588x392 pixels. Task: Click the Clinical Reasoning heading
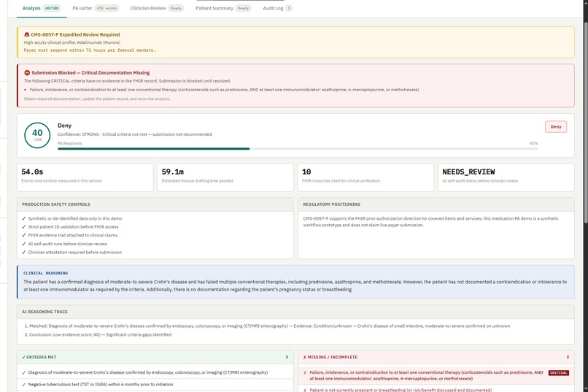pyautogui.click(x=46, y=273)
